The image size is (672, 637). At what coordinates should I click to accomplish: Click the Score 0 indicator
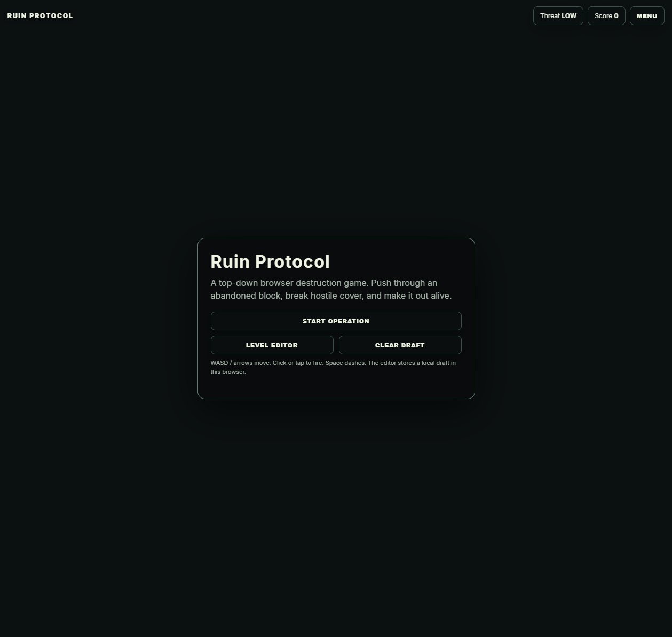606,16
